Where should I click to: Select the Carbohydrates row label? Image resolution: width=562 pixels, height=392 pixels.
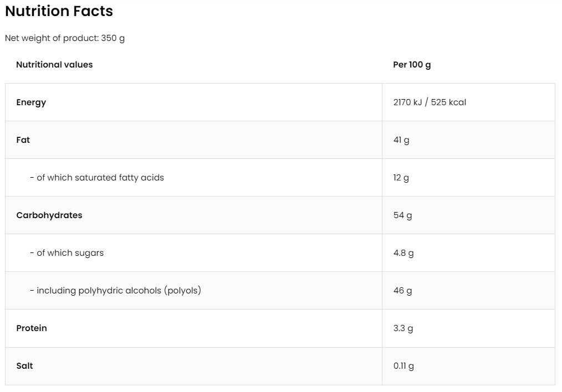point(49,215)
